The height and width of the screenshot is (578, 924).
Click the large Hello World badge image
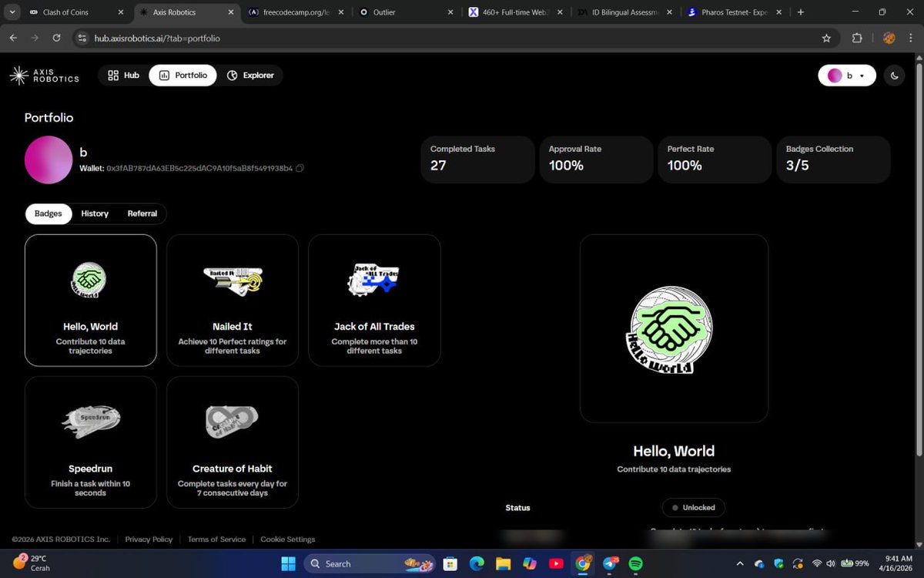point(671,330)
